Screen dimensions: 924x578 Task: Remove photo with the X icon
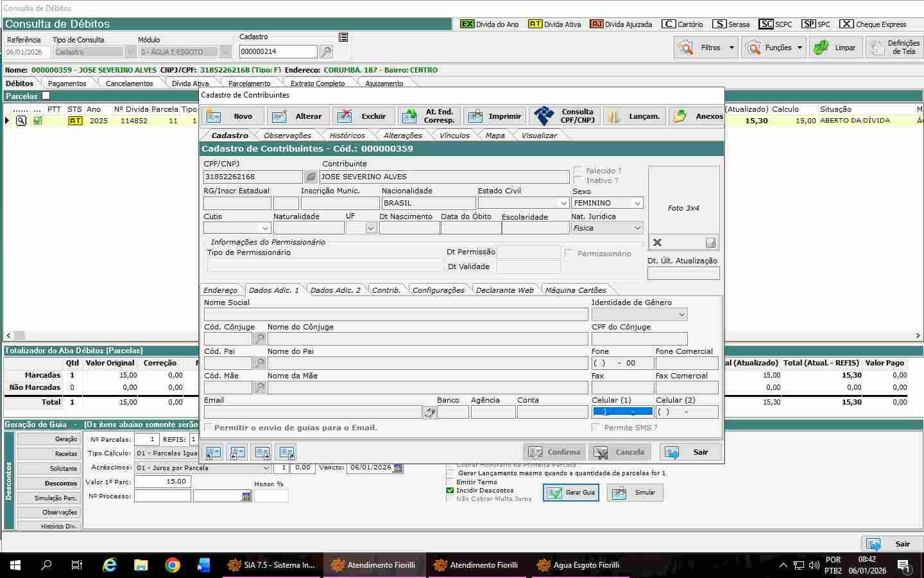click(x=657, y=242)
